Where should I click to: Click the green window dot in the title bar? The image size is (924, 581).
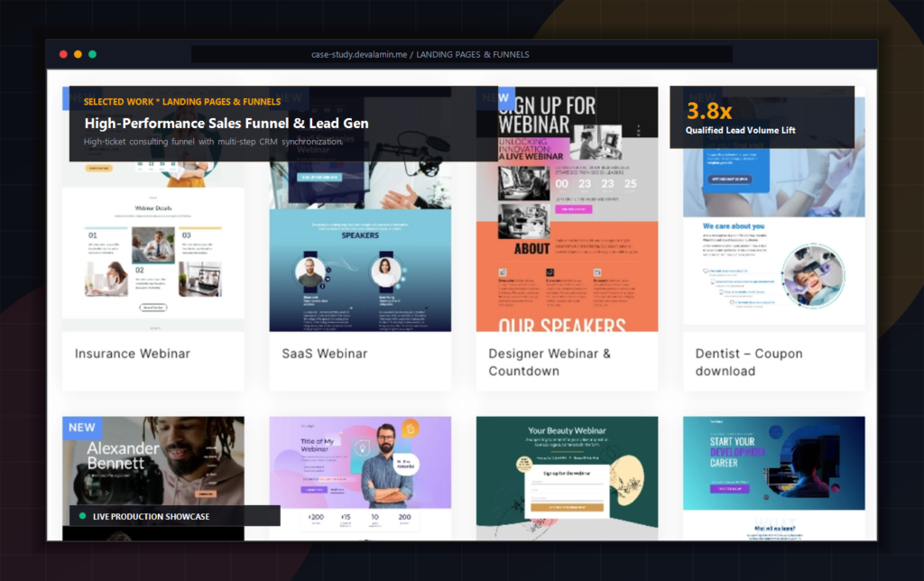(93, 54)
